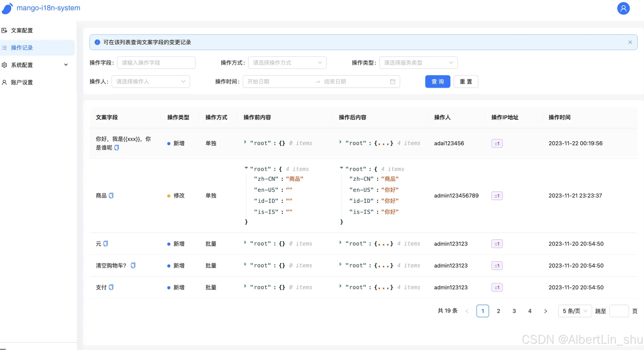Screen dimensions: 644x350
Task: Expand before-content root in 支付 row
Action: (245, 286)
